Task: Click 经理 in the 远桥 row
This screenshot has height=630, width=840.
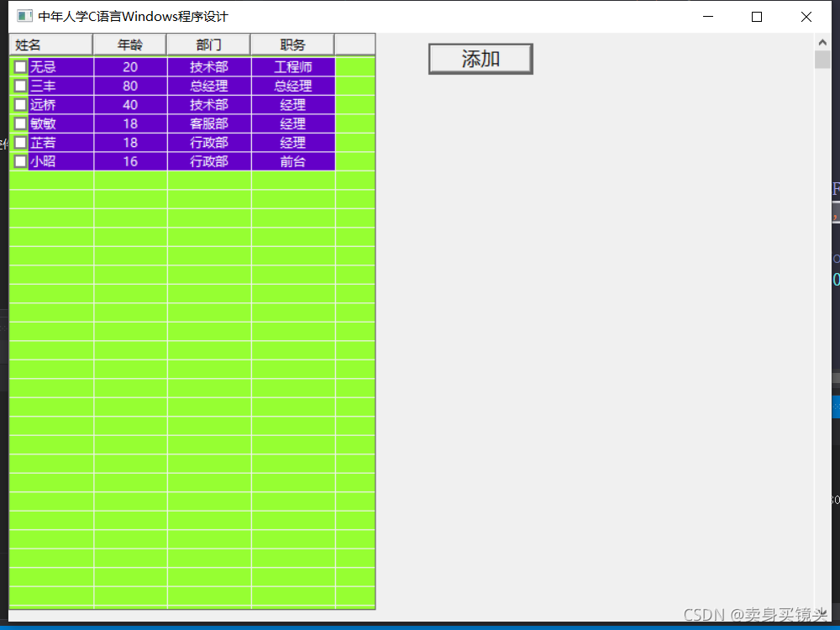Action: click(293, 104)
